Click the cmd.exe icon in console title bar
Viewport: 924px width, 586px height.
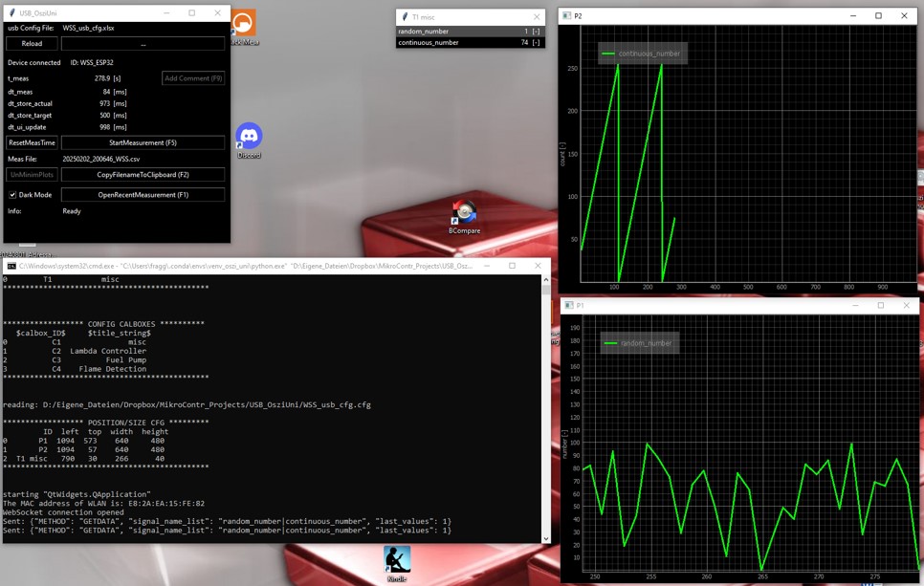tap(11, 266)
